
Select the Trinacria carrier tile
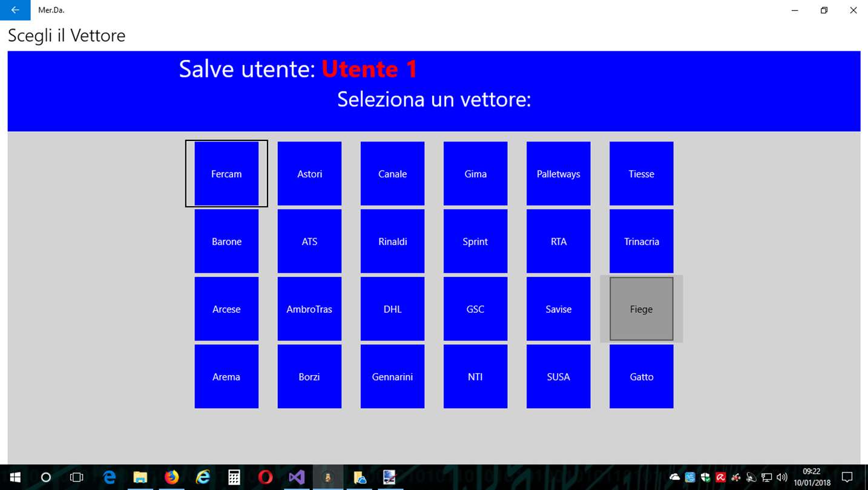tap(641, 241)
